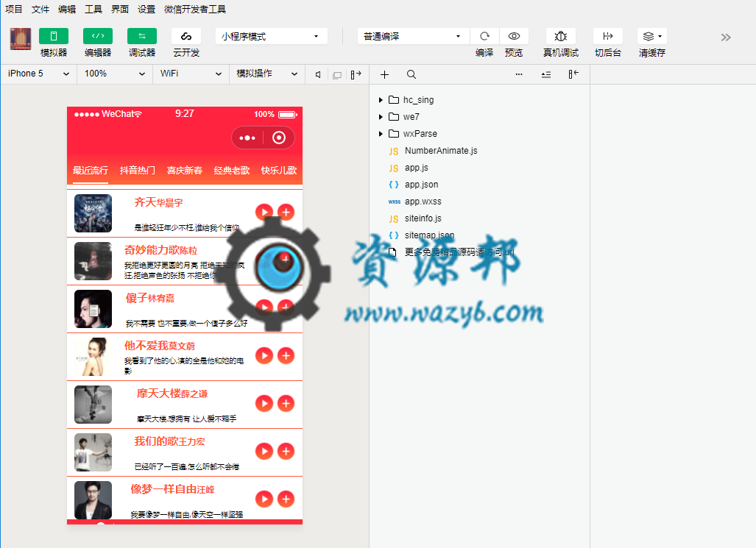The image size is (756, 548).
Task: Open the 普通编译 compile mode dropdown
Action: tap(413, 36)
